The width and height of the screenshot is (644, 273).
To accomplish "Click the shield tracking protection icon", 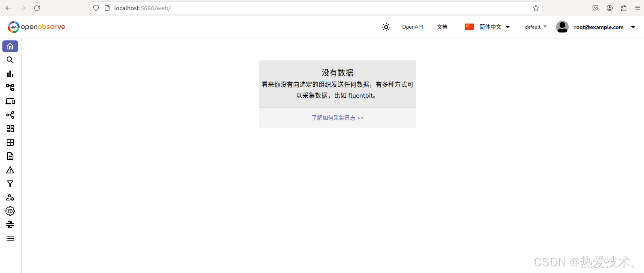I will [96, 8].
